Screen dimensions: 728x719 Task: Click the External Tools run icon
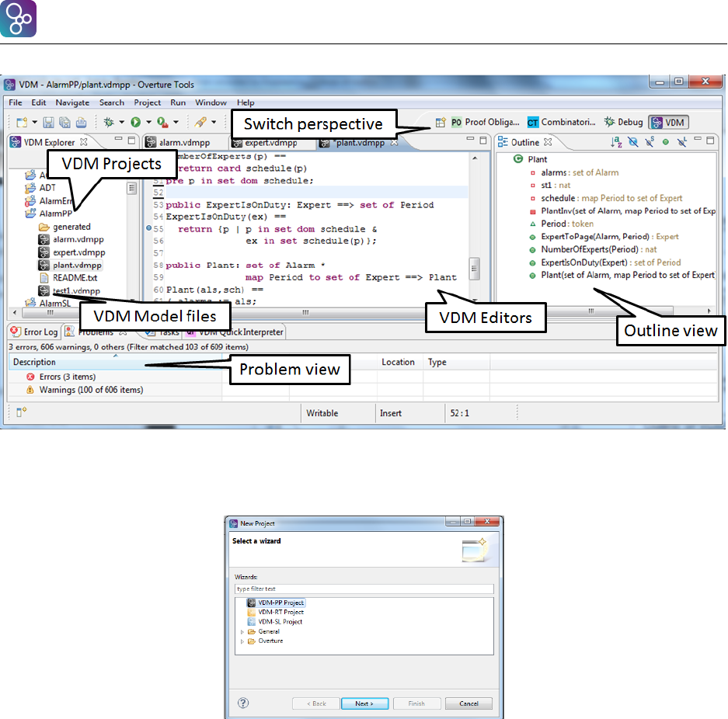point(162,122)
